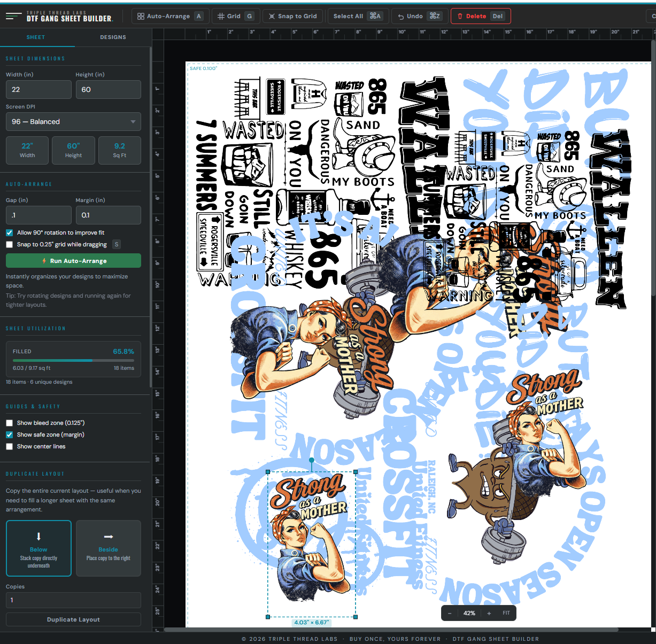Click the 18 items · 6 unique designs text

[x=39, y=382]
